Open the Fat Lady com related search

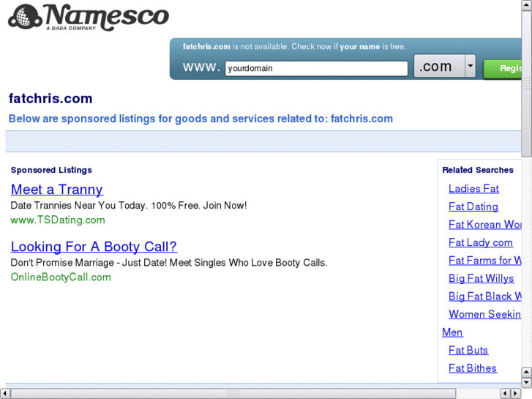[481, 242]
